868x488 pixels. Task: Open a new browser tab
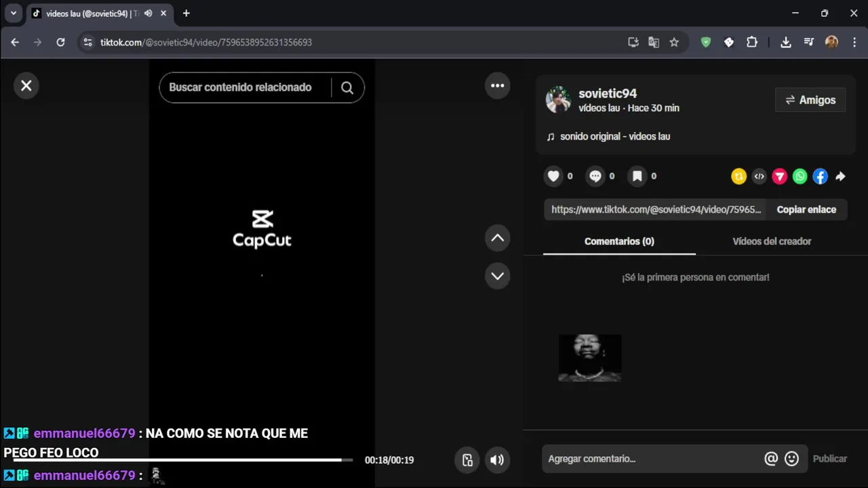click(x=186, y=14)
